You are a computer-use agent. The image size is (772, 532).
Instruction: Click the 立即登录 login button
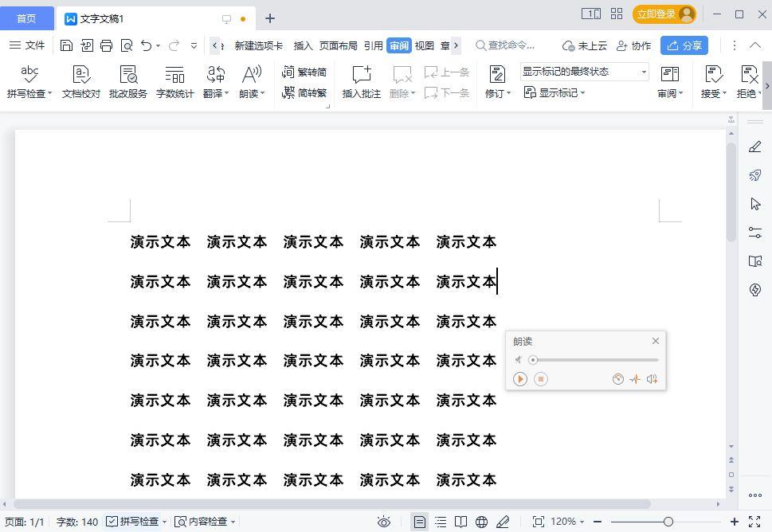click(664, 14)
